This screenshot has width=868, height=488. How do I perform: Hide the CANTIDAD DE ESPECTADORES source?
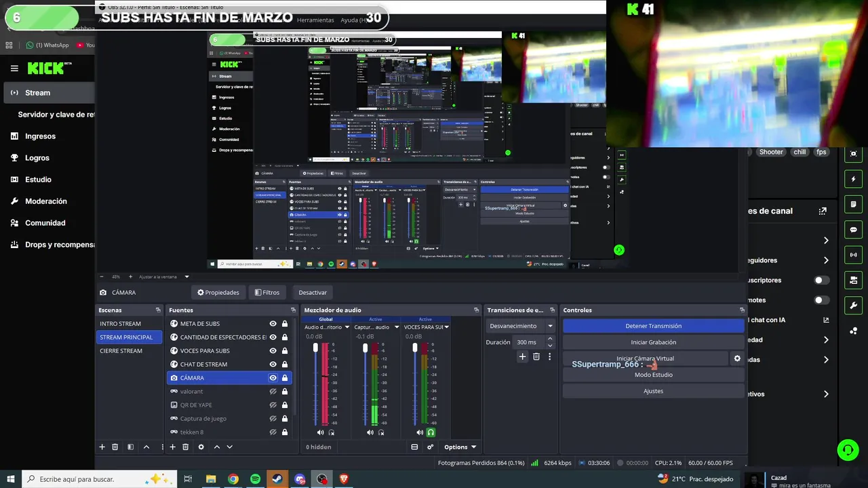pyautogui.click(x=273, y=338)
